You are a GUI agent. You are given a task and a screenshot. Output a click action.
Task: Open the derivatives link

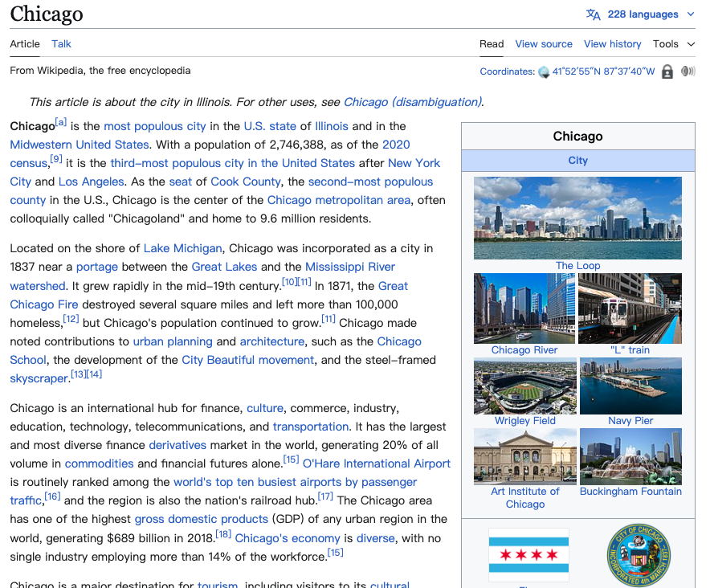click(x=177, y=445)
